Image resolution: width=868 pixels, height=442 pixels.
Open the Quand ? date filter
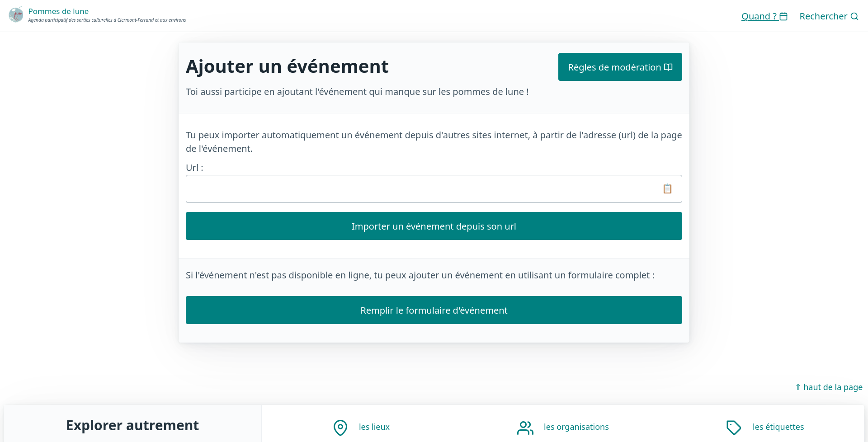[760, 16]
